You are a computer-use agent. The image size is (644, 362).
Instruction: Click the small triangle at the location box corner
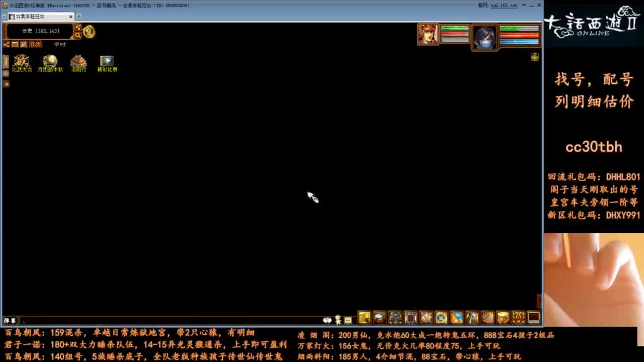pyautogui.click(x=72, y=37)
